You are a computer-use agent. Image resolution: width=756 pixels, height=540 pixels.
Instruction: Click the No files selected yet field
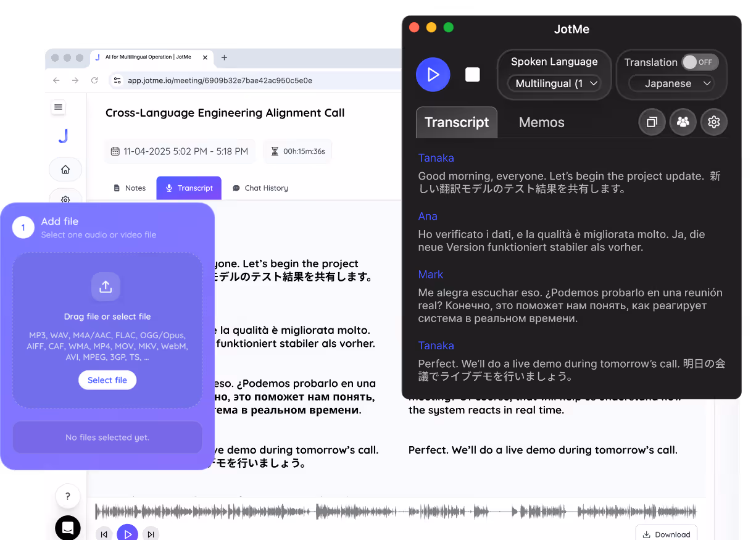coord(107,438)
